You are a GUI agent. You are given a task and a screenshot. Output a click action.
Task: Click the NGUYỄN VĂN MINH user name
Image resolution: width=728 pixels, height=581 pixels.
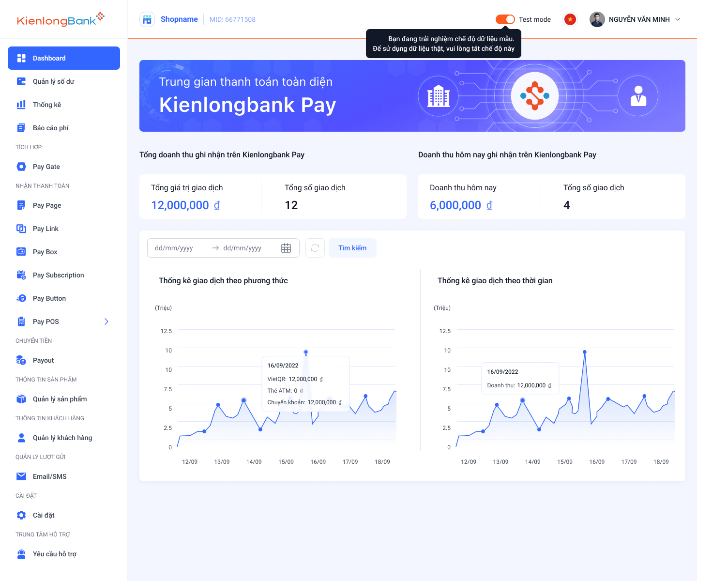click(639, 19)
